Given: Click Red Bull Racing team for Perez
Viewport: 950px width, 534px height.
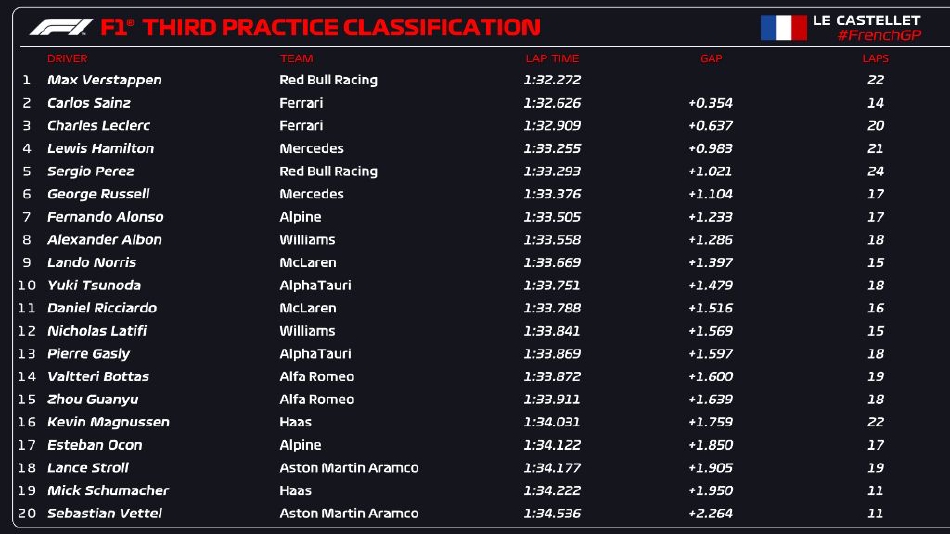Looking at the screenshot, I should [328, 171].
